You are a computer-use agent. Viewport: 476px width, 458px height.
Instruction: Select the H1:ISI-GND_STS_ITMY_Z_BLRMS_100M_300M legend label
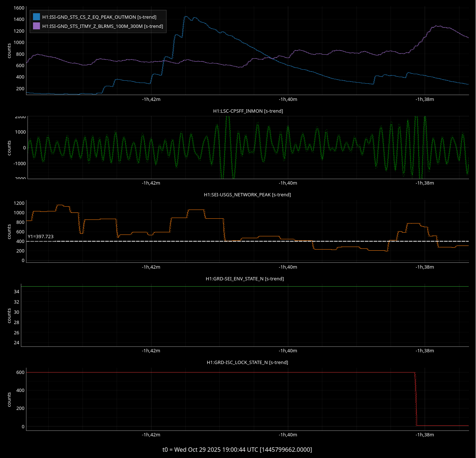pos(102,26)
